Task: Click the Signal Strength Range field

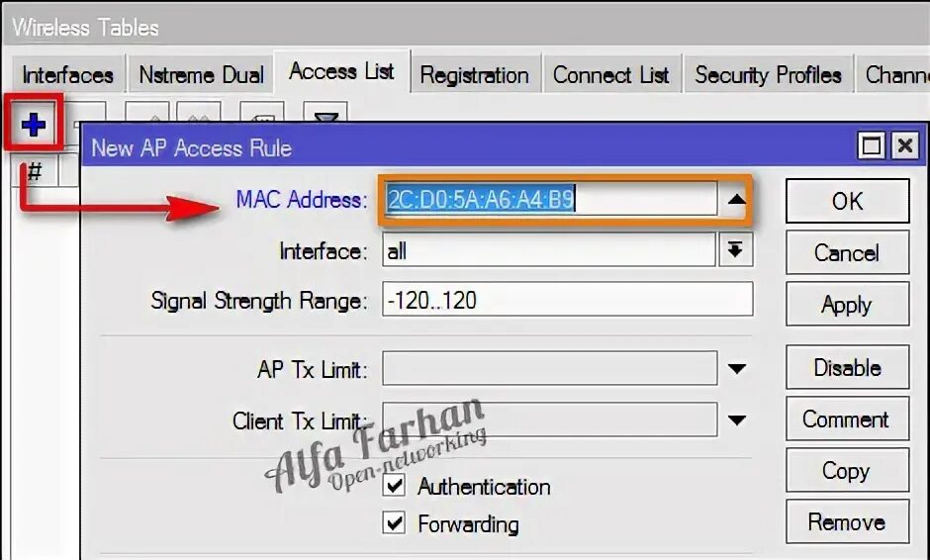Action: tap(568, 300)
